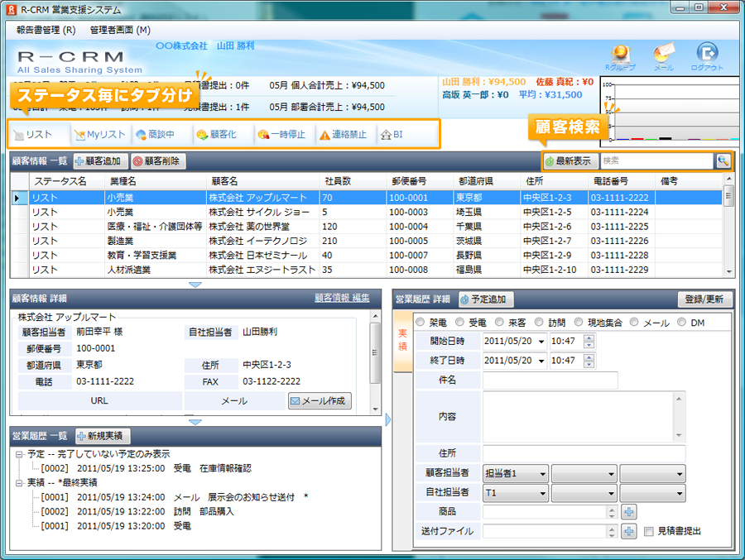Select the 訪問 radio button
745x560 pixels.
[539, 323]
